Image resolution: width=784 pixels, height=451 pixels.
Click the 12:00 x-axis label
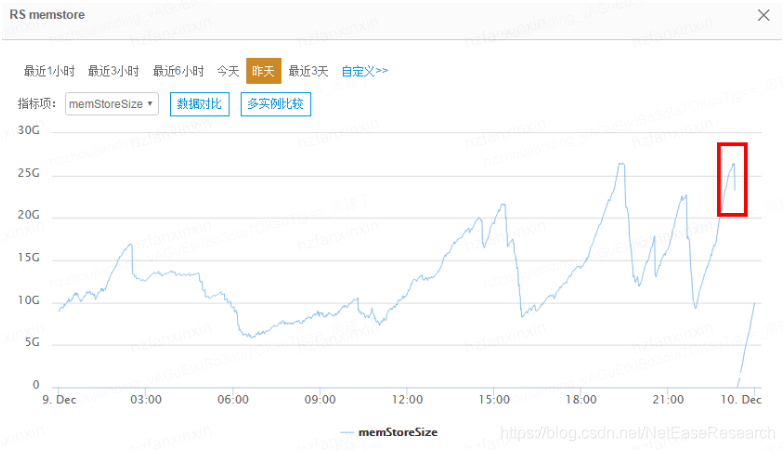click(x=407, y=400)
